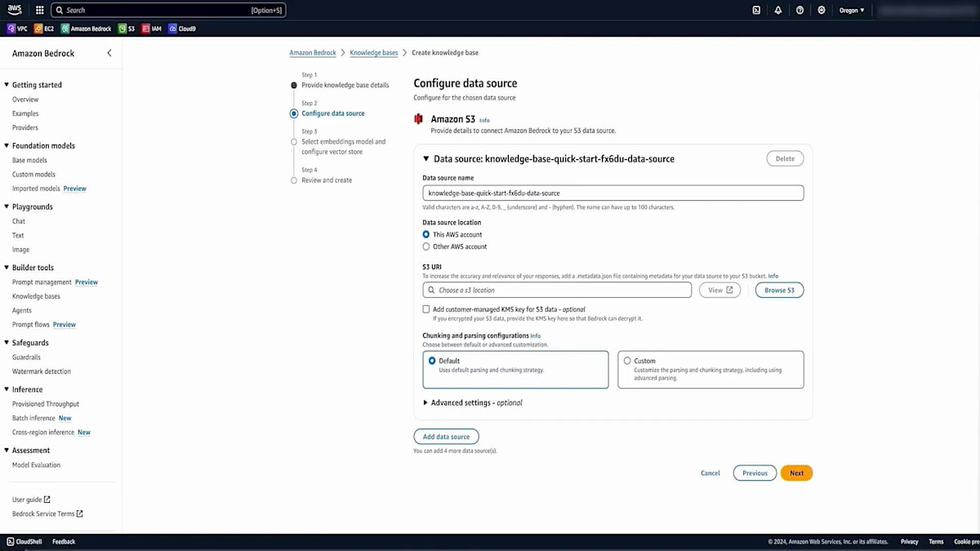Screen dimensions: 980x551
Task: Open Bedrock Service Terms link
Action: [x=47, y=514]
